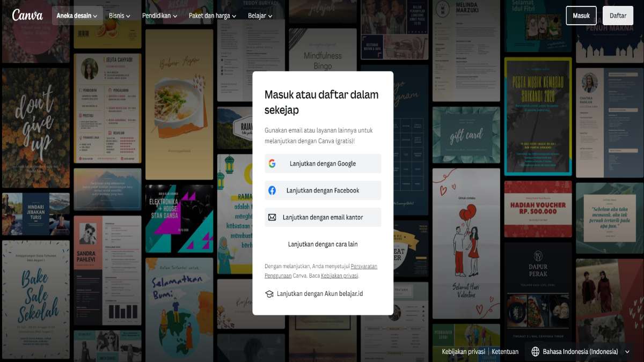Image resolution: width=644 pixels, height=362 pixels.
Task: Open the Ketentuan footer link
Action: pyautogui.click(x=505, y=352)
